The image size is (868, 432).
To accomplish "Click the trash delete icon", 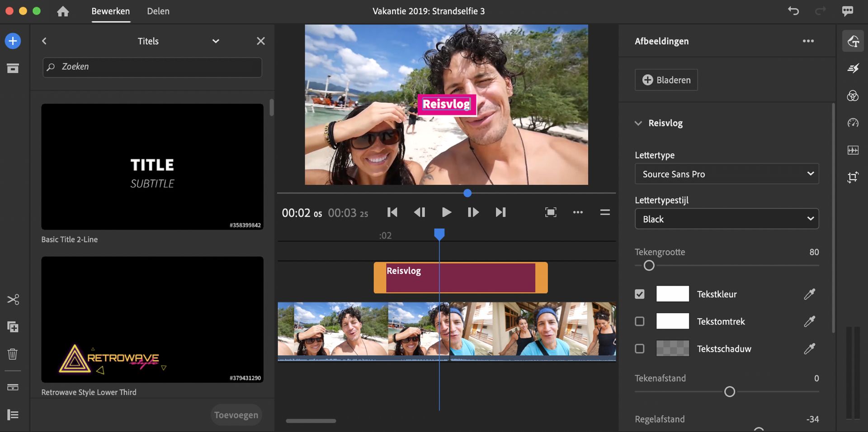I will coord(13,354).
